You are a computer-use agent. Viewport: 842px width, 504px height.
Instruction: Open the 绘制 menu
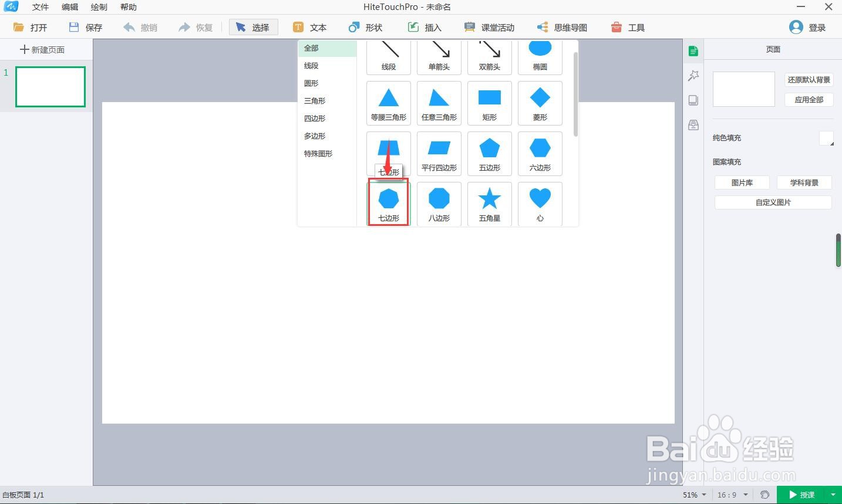pos(99,7)
